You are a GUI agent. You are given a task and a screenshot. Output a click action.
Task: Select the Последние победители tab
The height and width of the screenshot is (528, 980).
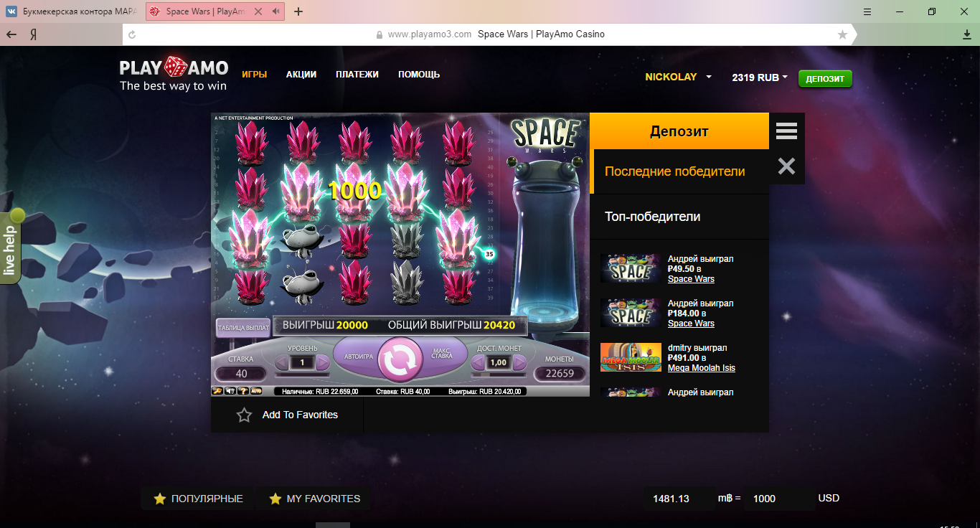tap(679, 171)
